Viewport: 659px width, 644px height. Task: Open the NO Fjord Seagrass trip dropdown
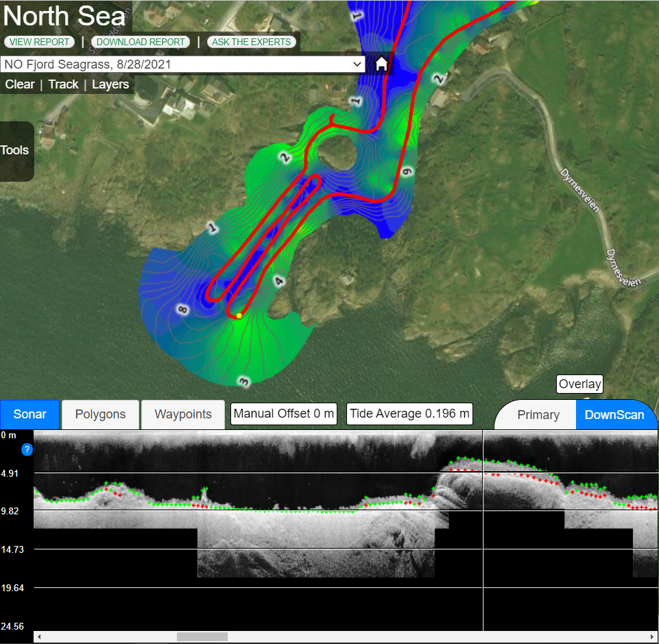[182, 64]
